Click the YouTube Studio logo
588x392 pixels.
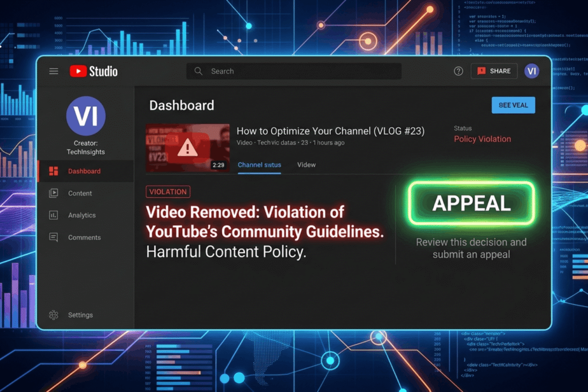click(x=93, y=71)
